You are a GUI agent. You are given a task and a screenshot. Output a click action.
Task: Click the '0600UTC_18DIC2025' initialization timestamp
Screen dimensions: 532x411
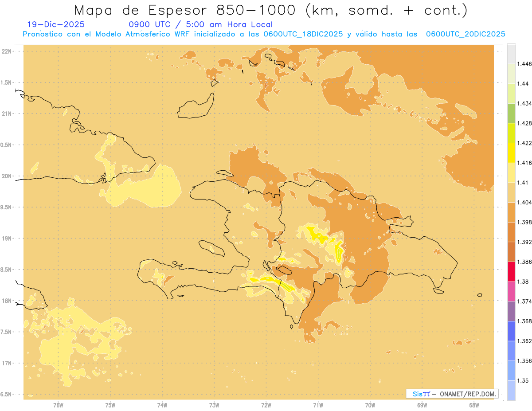click(303, 34)
